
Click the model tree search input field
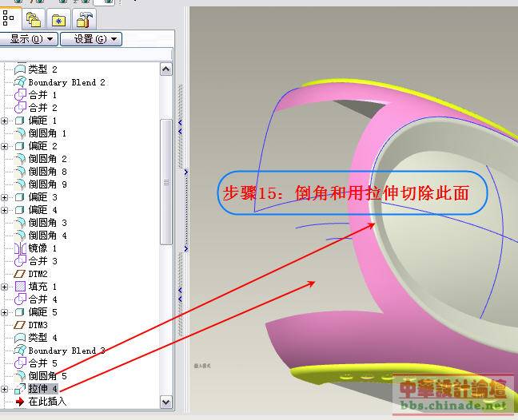pos(86,54)
